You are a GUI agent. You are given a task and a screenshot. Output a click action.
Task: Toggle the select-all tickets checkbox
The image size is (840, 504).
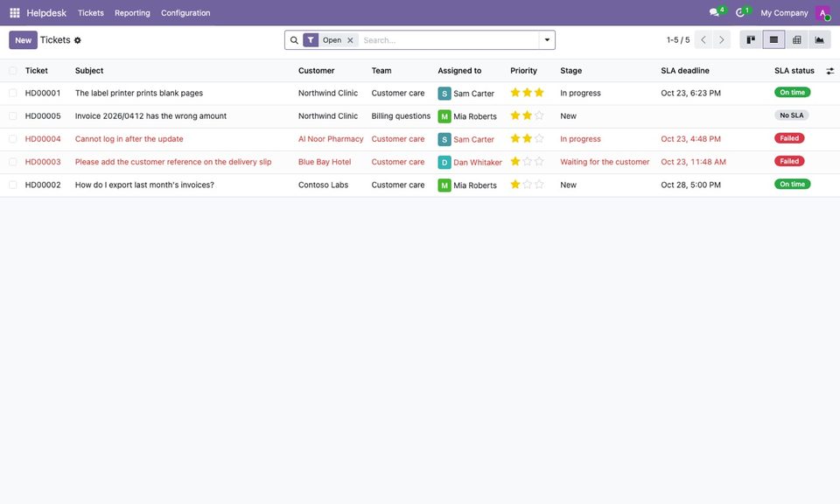13,71
